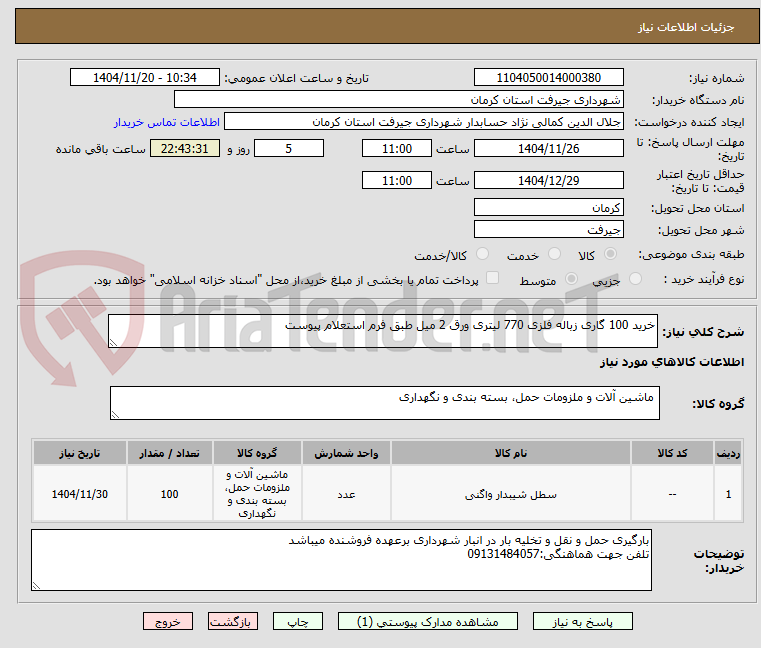Click the شماره نیاز number field
This screenshot has height=648, width=761.
[x=548, y=78]
